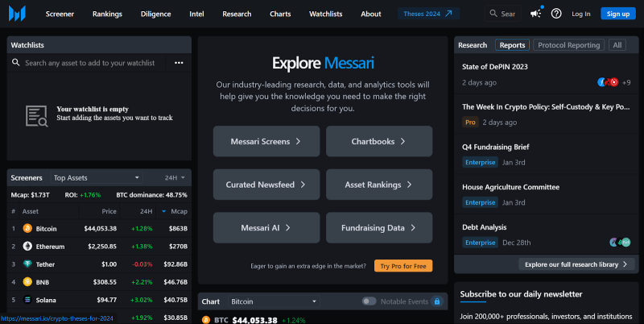Click Tether -0.03% change cell
644x324 pixels.
click(142, 264)
